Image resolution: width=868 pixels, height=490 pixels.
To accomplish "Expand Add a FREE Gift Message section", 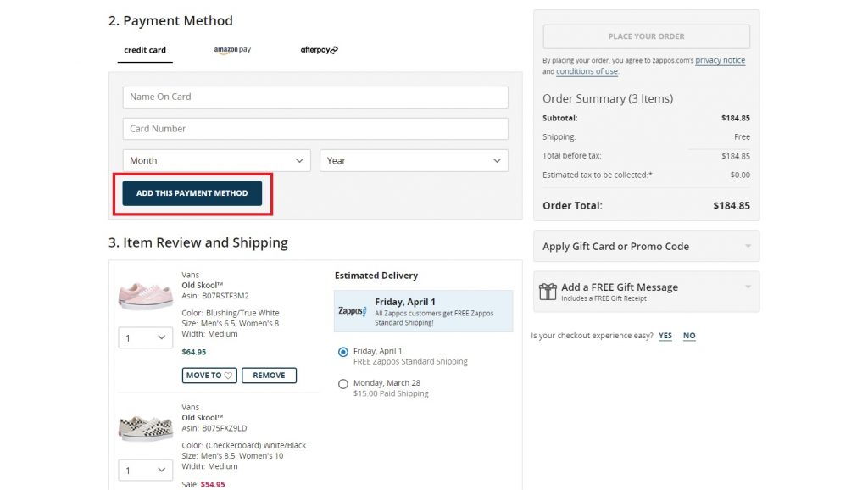I will click(x=646, y=292).
